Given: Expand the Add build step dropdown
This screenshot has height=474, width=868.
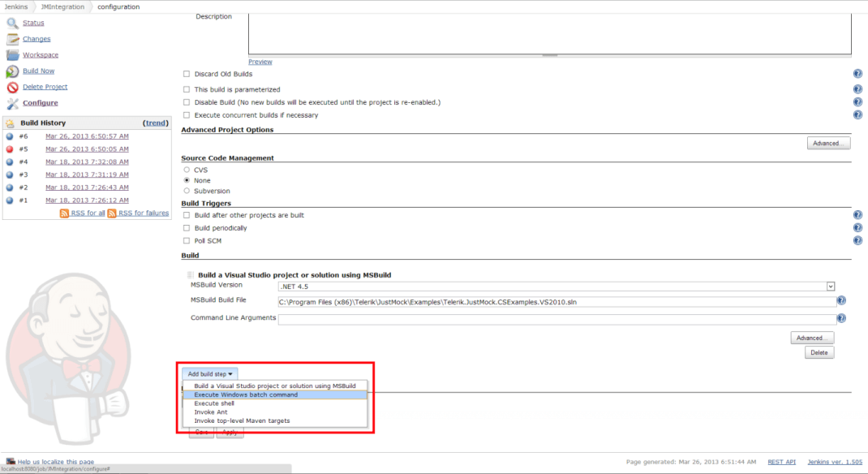Looking at the screenshot, I should [210, 374].
